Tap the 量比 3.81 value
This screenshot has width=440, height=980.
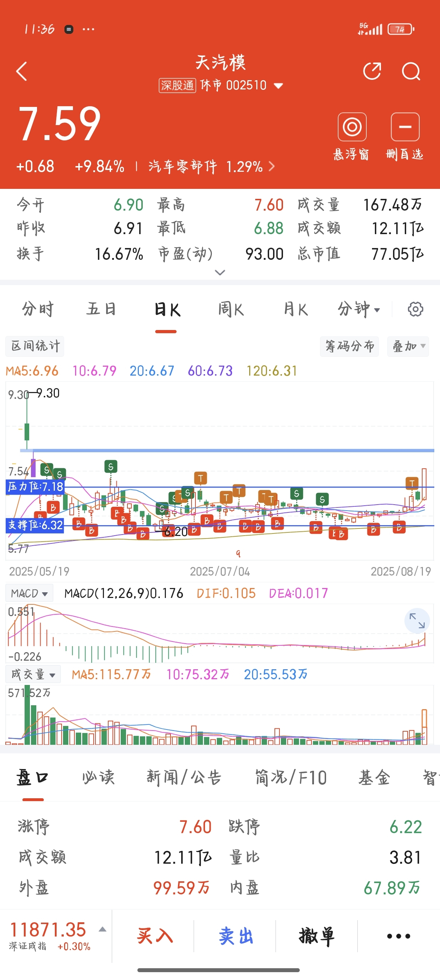[405, 858]
